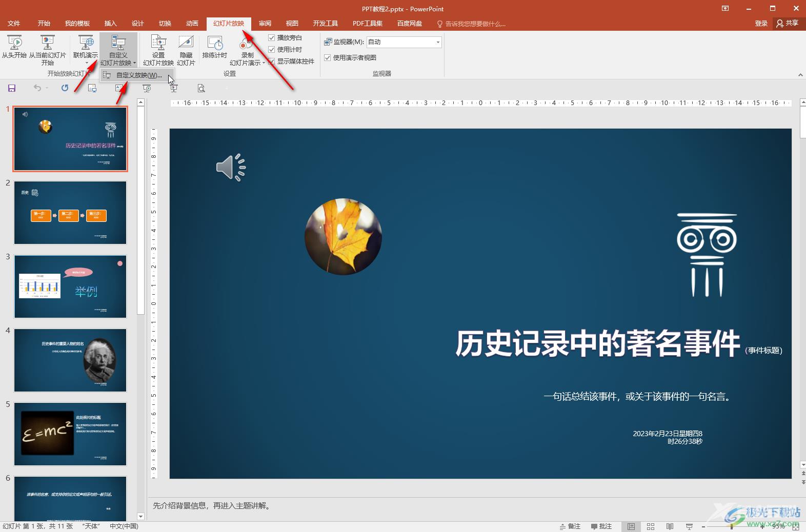Switch to reading view icon
This screenshot has width=806, height=532.
[670, 526]
